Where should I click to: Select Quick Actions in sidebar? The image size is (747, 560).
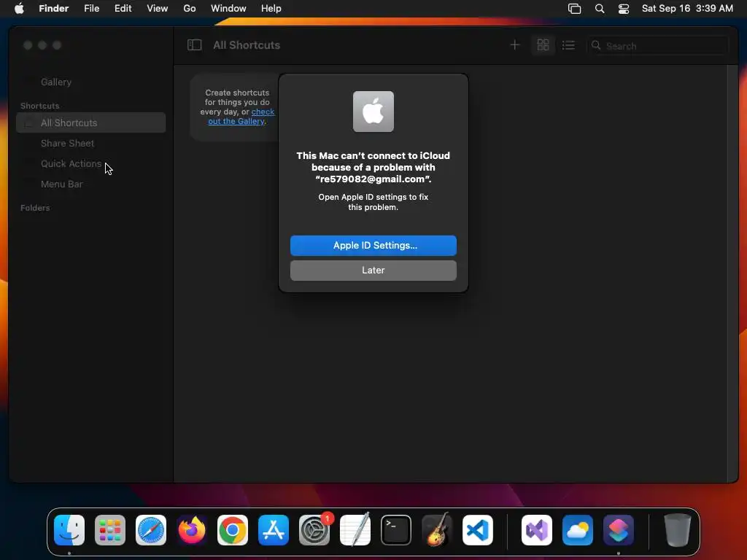tap(71, 164)
